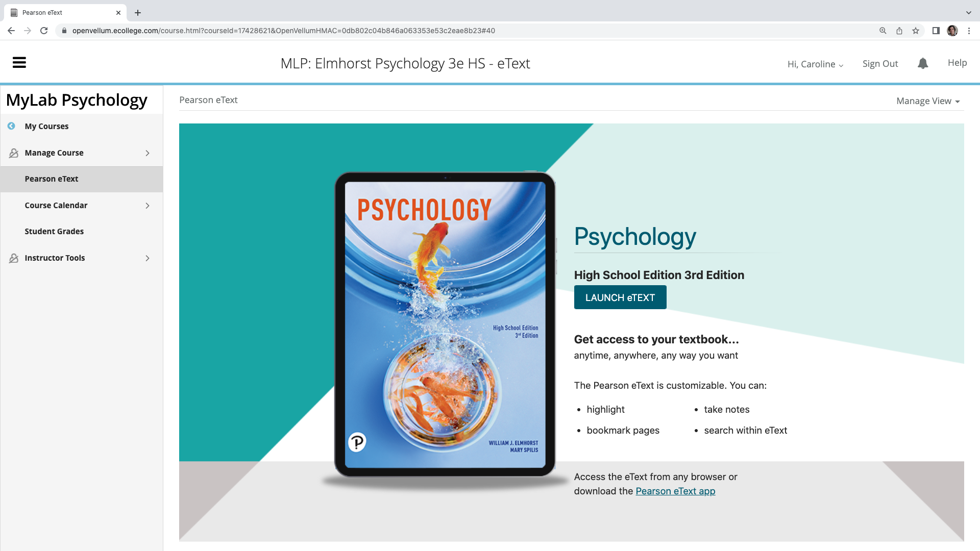Click the LAUNCH eTEXT button
Image resolution: width=980 pixels, height=551 pixels.
tap(620, 297)
